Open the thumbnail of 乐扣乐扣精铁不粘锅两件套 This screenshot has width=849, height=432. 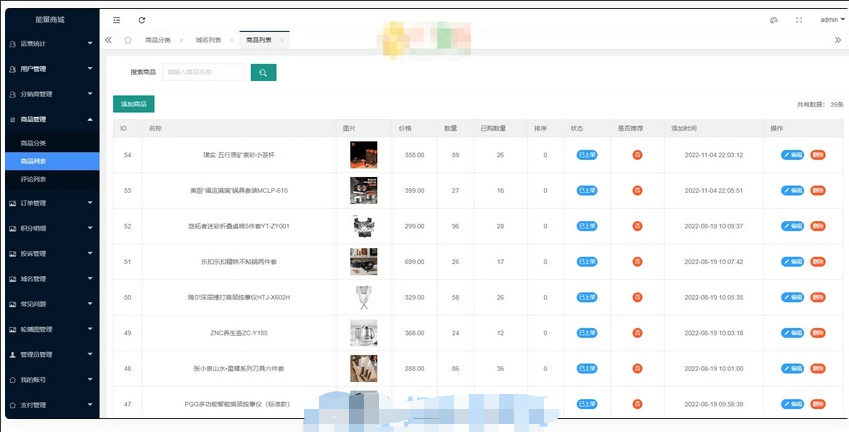tap(364, 262)
